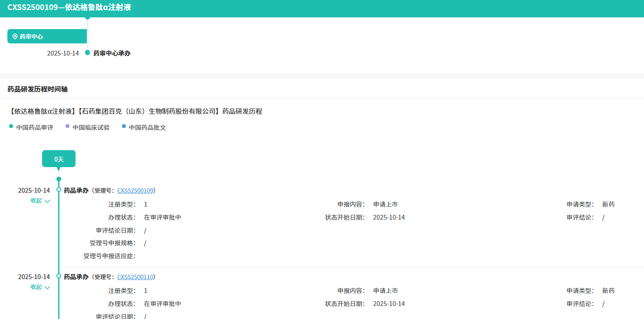Click the 药审中心承办 timeline event label
The height and width of the screenshot is (319, 644).
pyautogui.click(x=112, y=53)
